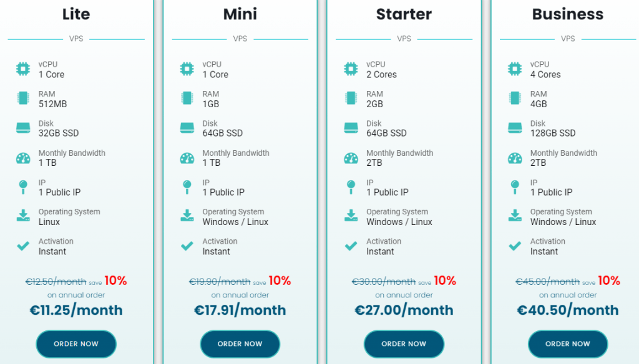Click the Activation checkmark icon in Starter plan

tap(351, 246)
